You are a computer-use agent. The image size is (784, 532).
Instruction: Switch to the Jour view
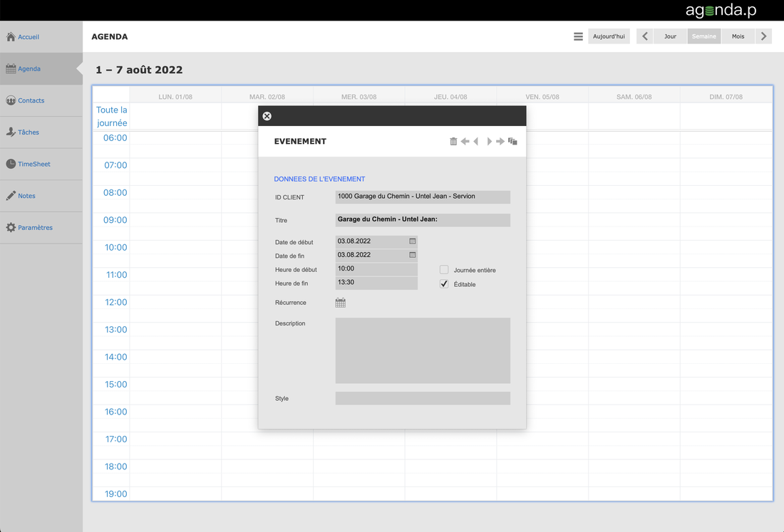click(x=670, y=36)
